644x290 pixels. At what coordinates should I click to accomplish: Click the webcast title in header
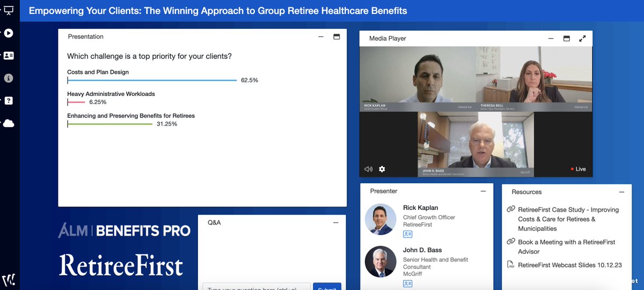point(218,11)
